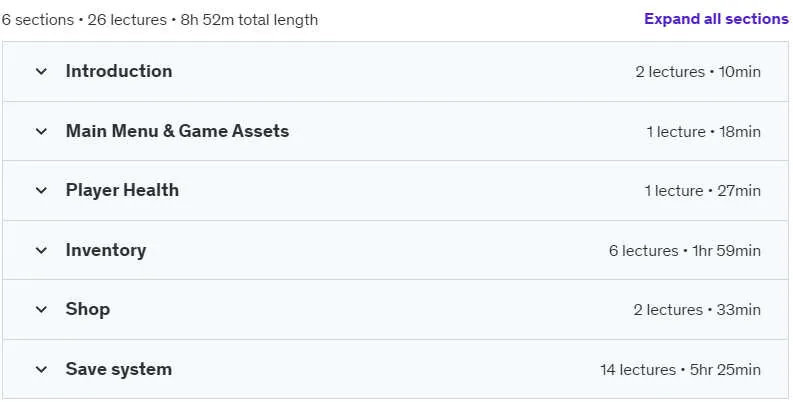Viewport: 793px width, 402px height.
Task: Expand the Player Health section chevron
Action: [x=41, y=191]
